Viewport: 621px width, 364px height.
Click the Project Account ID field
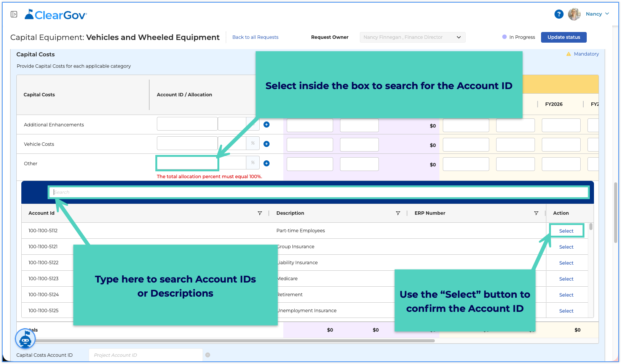pos(146,355)
